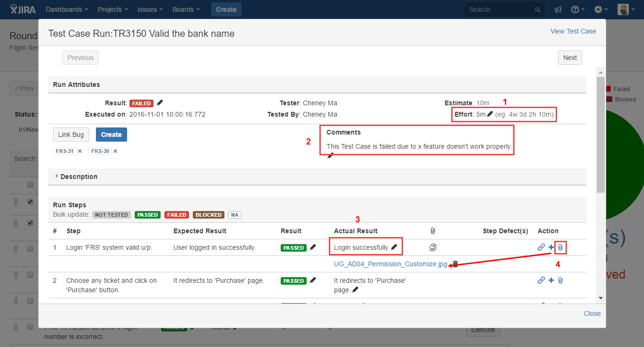Open JIRA notifications megaphone icon
The height and width of the screenshot is (347, 644).
click(x=558, y=9)
